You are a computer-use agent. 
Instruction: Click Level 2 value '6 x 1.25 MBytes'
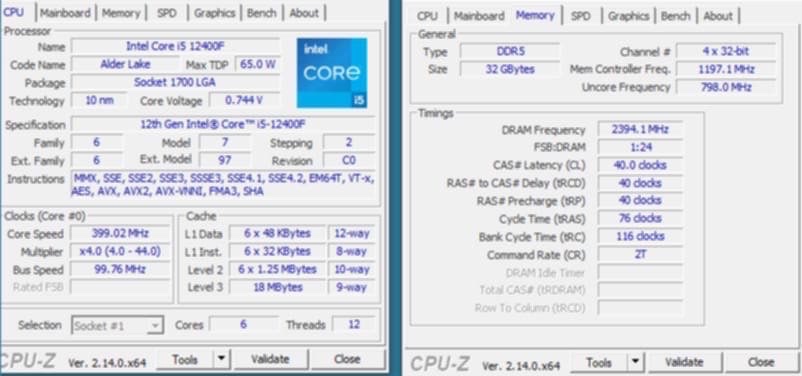pyautogui.click(x=277, y=269)
